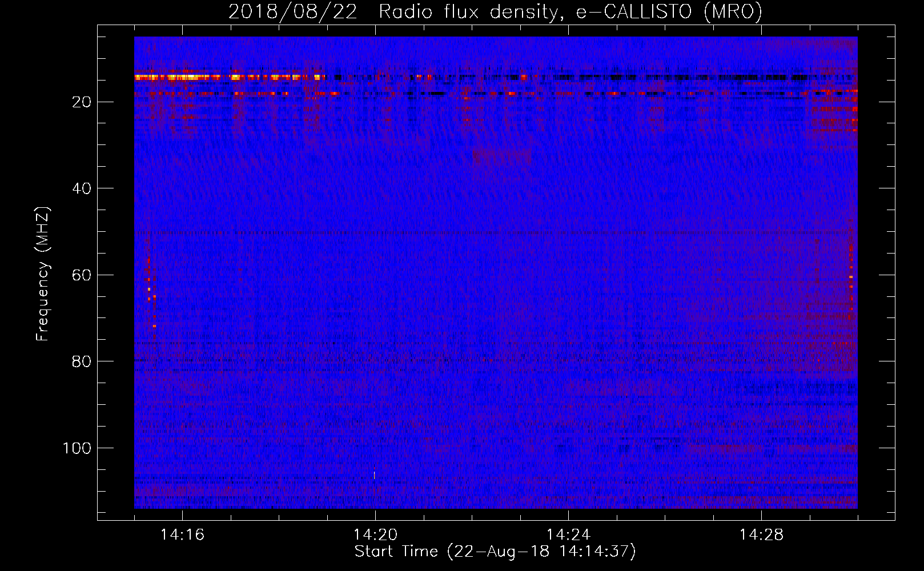Click the 60 MHz frequency tick label
The height and width of the screenshot is (571, 924).
click(x=82, y=275)
